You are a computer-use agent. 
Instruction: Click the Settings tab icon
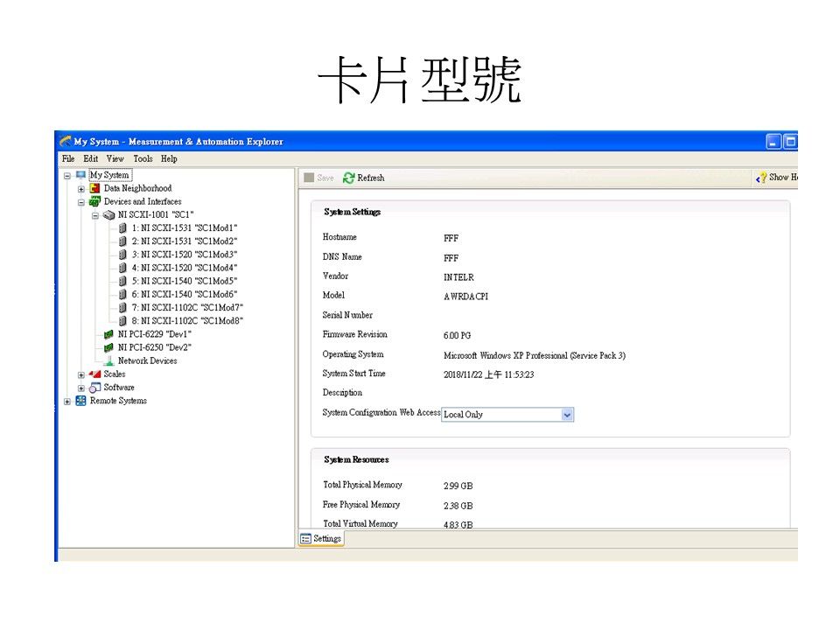click(x=306, y=538)
